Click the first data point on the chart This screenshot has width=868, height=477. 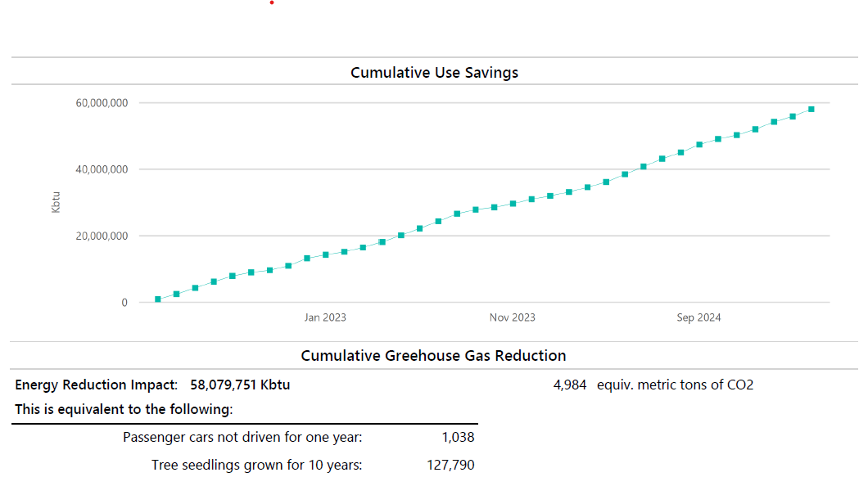(x=158, y=299)
